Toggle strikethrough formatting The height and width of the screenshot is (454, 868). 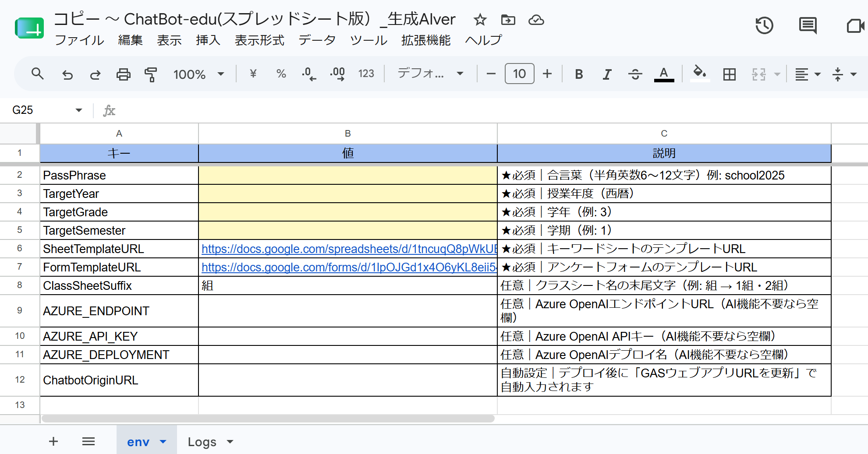[635, 74]
